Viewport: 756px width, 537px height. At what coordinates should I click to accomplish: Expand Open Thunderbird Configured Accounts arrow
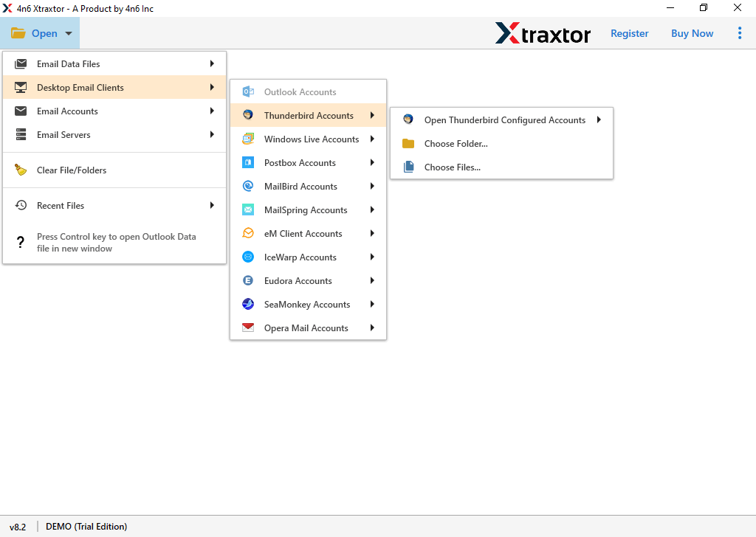click(599, 120)
